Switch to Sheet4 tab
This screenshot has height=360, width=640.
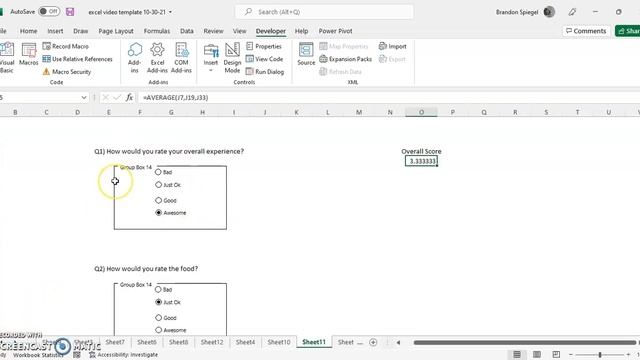coord(245,342)
